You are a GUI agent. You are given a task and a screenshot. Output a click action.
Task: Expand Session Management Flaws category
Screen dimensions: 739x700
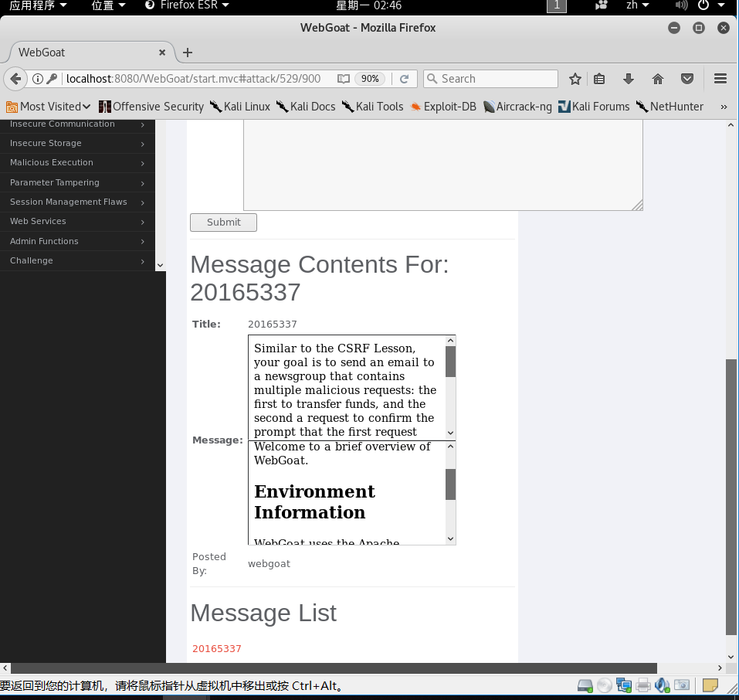(77, 202)
